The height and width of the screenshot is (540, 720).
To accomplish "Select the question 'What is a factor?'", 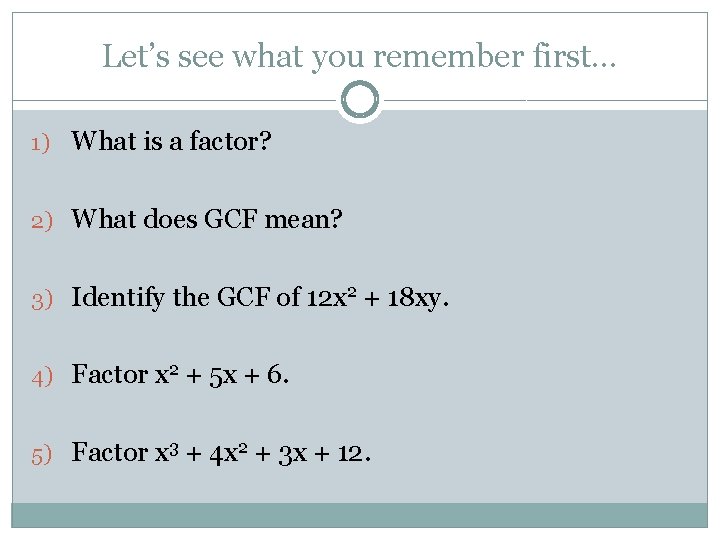I will pos(171,141).
